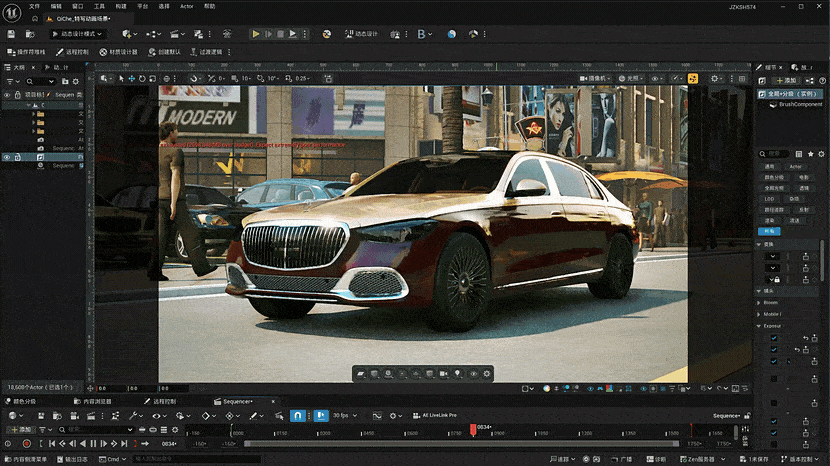
Task: Click the console command input field
Action: coord(196,459)
